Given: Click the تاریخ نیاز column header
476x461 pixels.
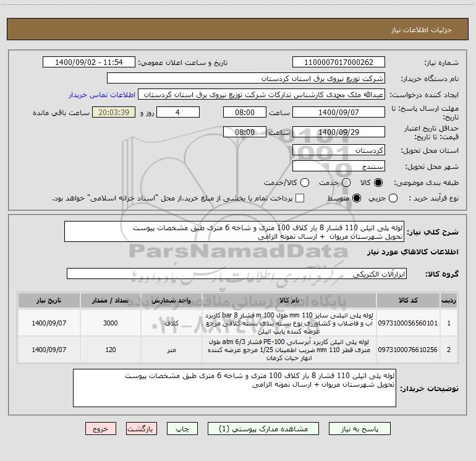Looking at the screenshot, I should [49, 301].
